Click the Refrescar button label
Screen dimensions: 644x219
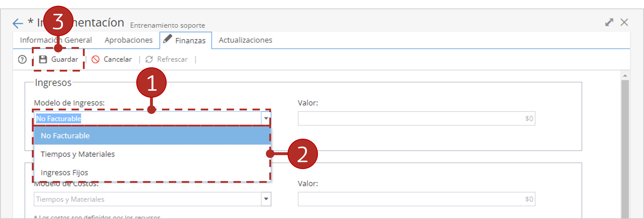(172, 59)
